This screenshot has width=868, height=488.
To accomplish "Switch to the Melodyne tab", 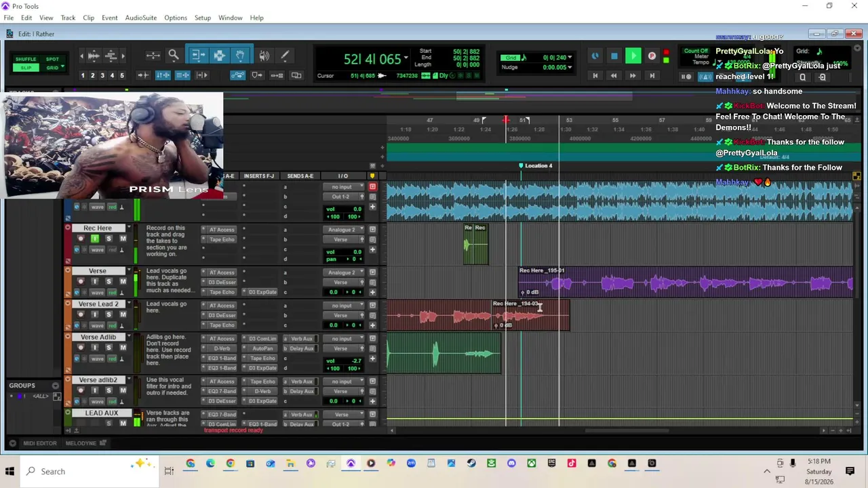I will 81,443.
